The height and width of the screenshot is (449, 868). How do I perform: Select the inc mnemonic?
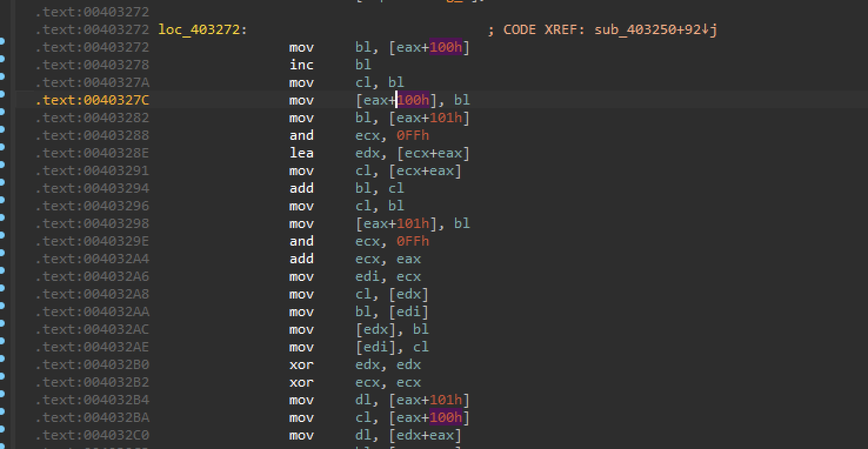pos(301,65)
